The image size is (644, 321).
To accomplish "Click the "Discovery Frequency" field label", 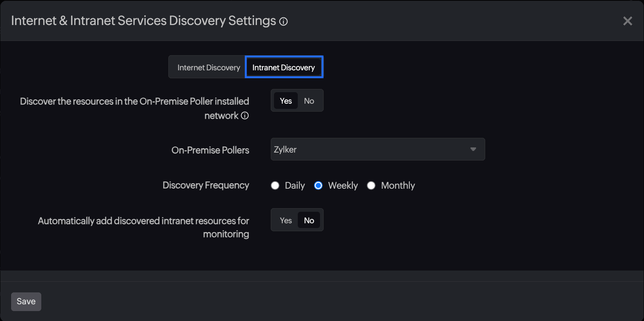I will [206, 185].
